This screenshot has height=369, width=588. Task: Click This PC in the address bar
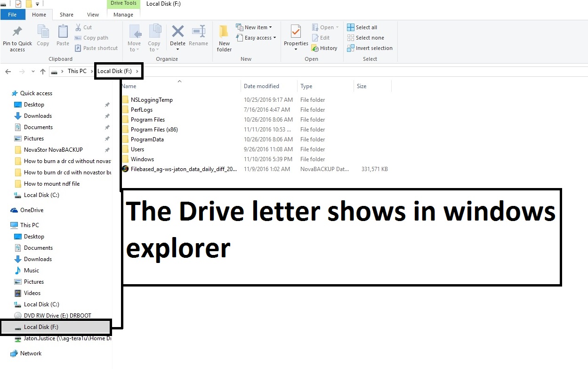click(77, 71)
